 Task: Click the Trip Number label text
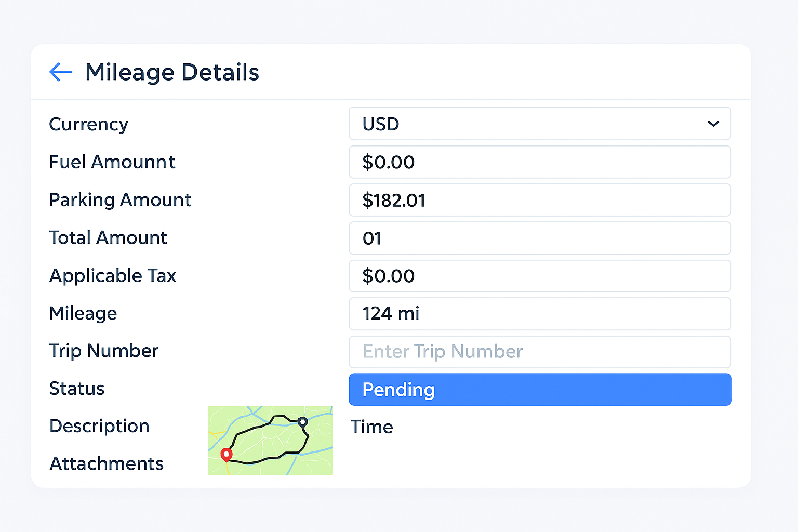click(x=104, y=351)
